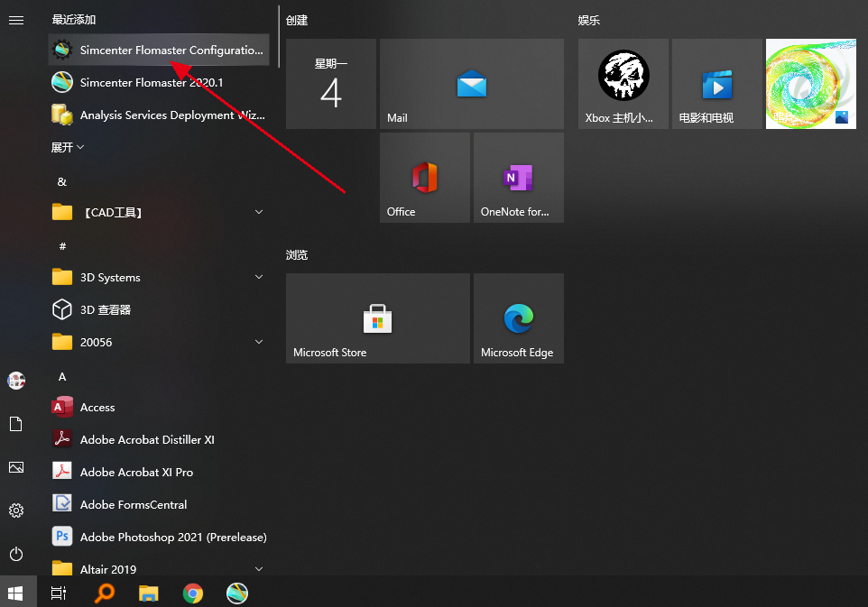868x607 pixels.
Task: Launch Microsoft Edge tile
Action: click(519, 318)
